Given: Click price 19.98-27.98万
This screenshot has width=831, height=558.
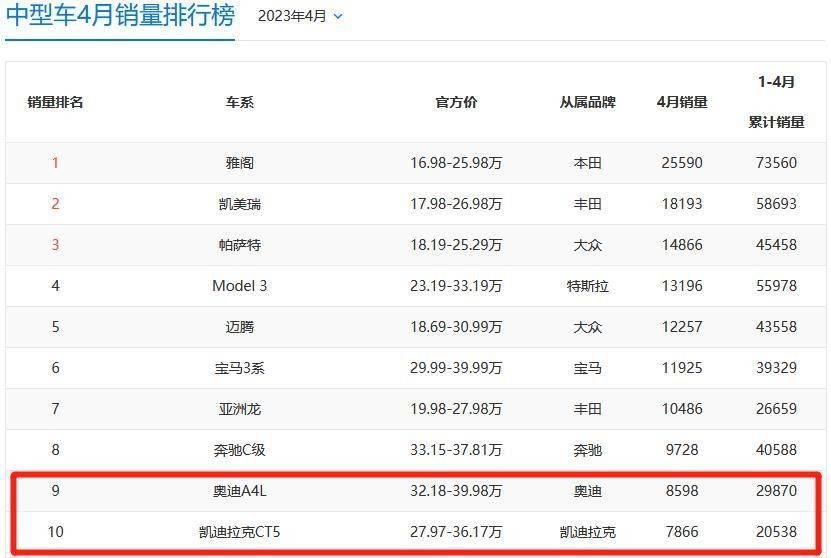Looking at the screenshot, I should click(x=456, y=409).
